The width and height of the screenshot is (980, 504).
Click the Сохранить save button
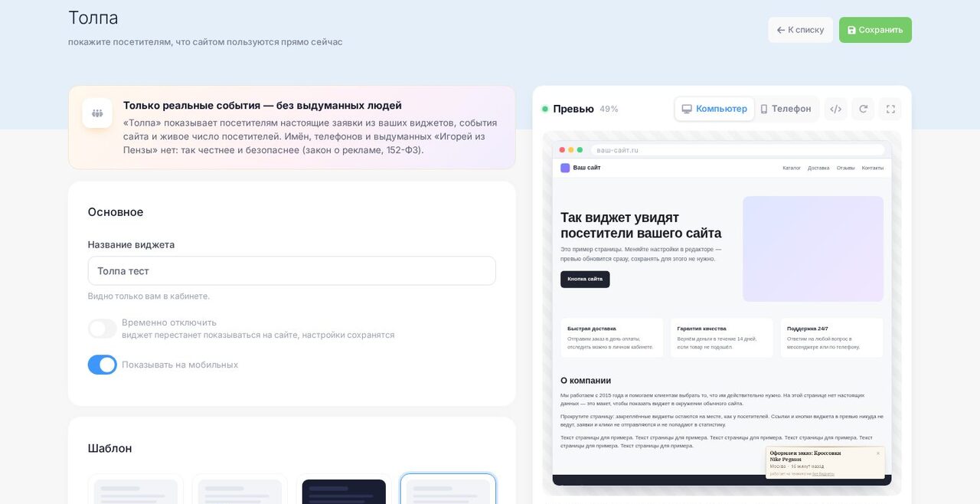click(x=875, y=30)
